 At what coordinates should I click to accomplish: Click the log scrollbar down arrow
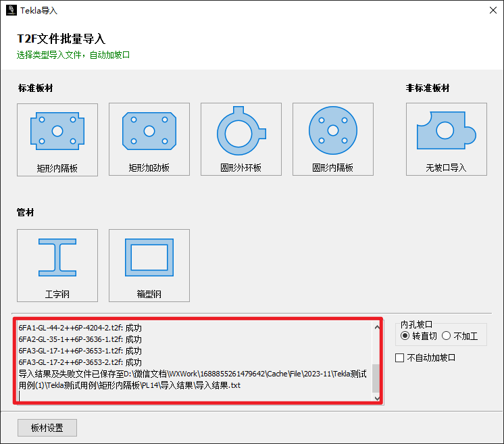pos(377,398)
